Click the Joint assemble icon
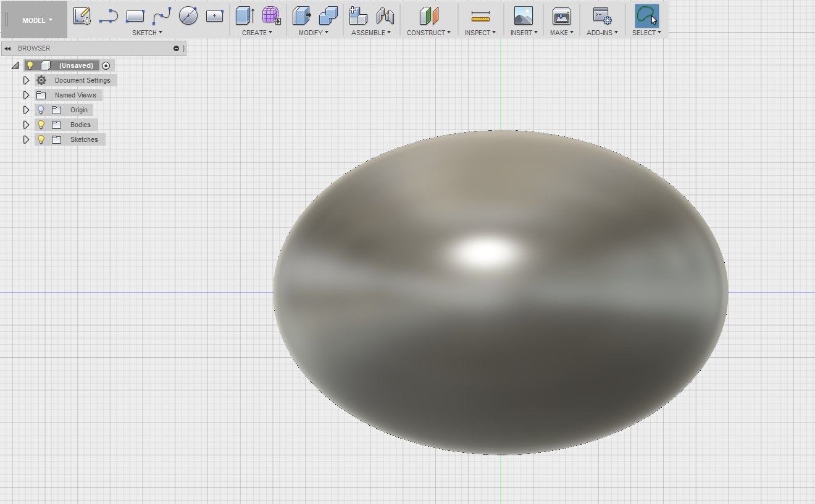 [x=385, y=16]
